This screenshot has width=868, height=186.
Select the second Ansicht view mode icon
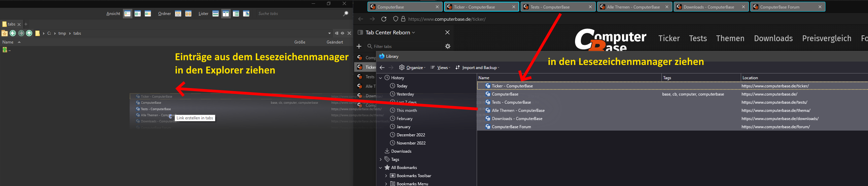click(137, 14)
